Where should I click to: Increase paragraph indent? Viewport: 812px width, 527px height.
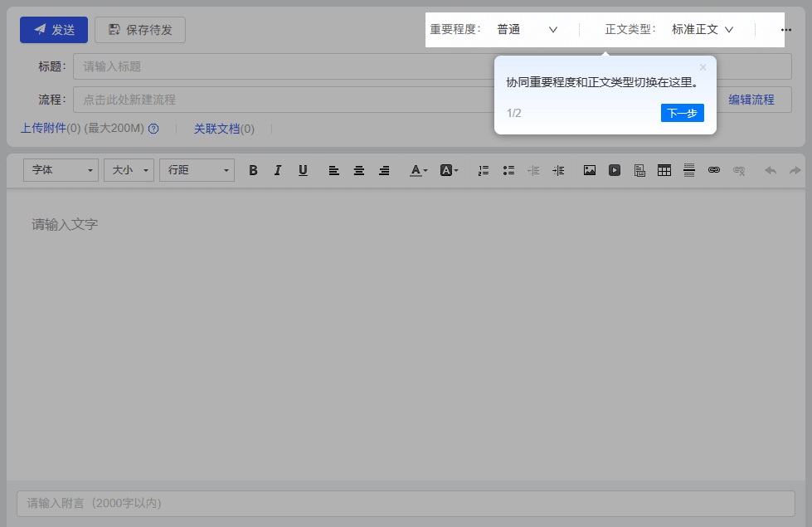click(558, 170)
